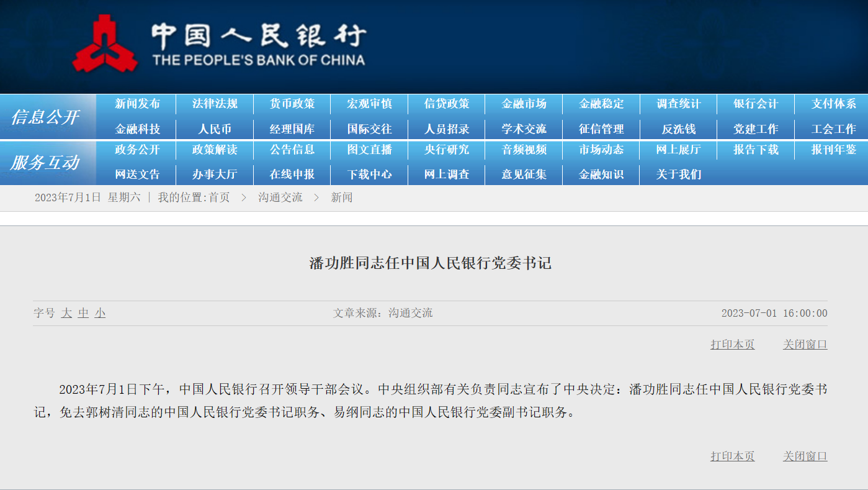Viewport: 868px width, 490px height.
Task: Navigate to 反洗钱 page
Action: click(x=678, y=129)
